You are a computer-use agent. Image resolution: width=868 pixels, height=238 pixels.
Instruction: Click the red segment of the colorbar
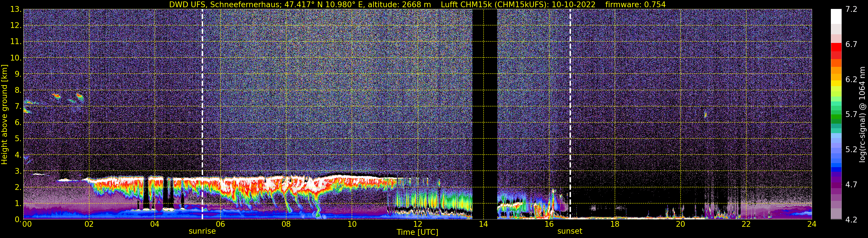click(x=836, y=47)
